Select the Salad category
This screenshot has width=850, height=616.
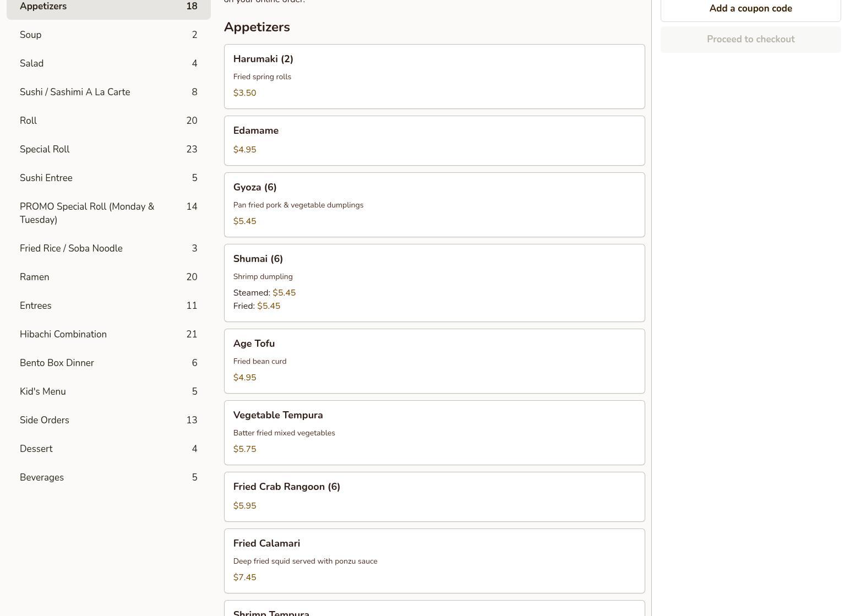[x=108, y=63]
